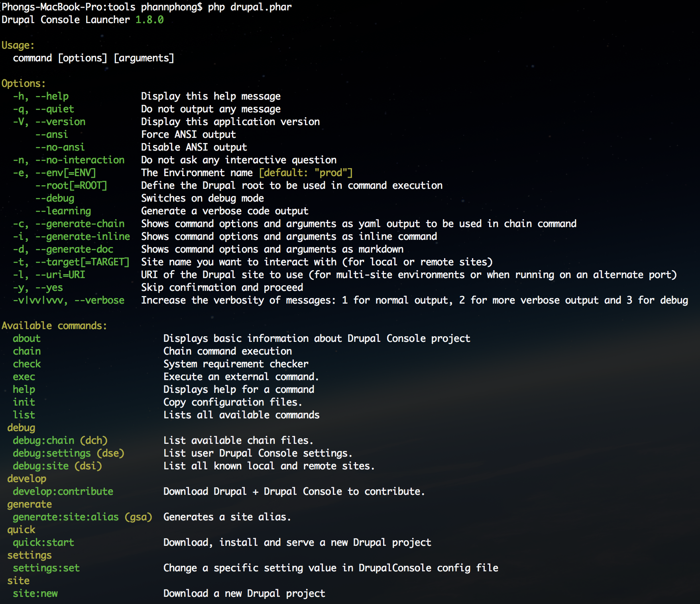Viewport: 700px width, 604px height.
Task: Click the '-q, --quiet' option
Action: pyautogui.click(x=43, y=109)
